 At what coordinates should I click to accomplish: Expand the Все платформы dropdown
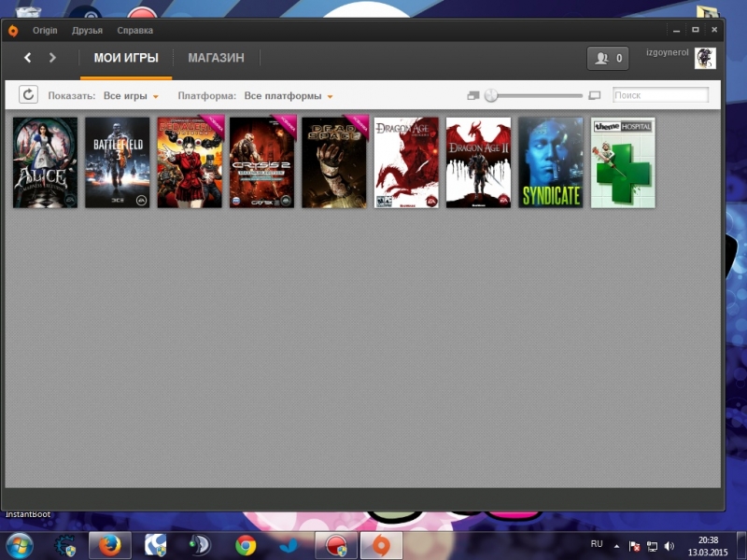289,96
